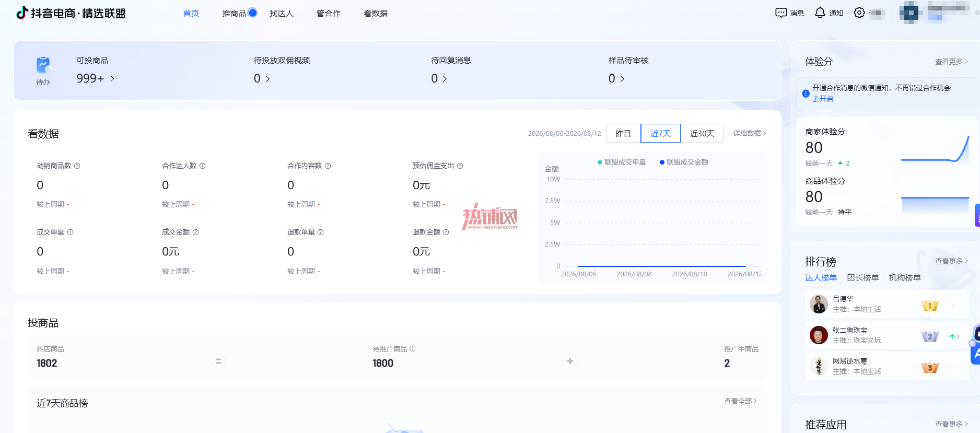View more in 推荐应用 panel

(951, 424)
